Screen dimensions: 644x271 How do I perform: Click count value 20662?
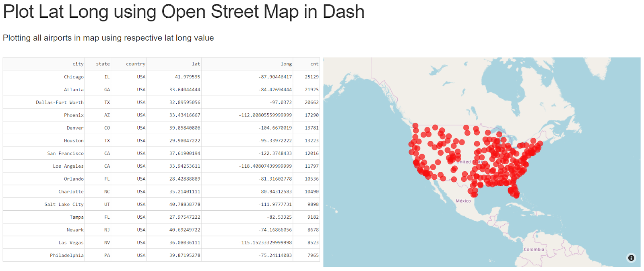click(306, 103)
